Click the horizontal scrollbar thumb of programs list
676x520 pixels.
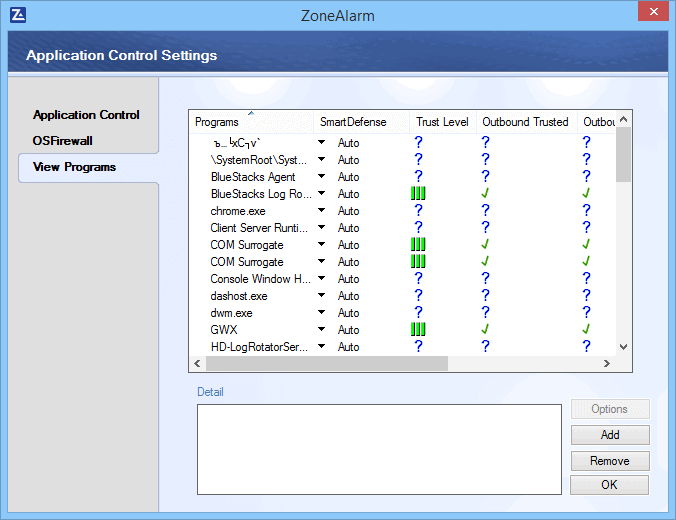(327, 363)
